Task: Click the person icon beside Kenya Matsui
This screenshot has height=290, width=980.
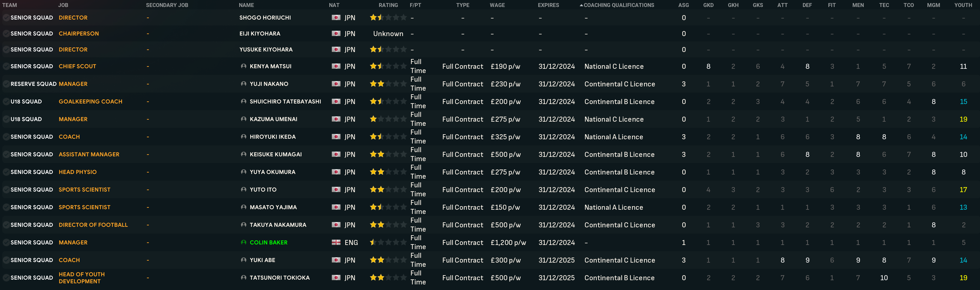Action: coord(243,67)
